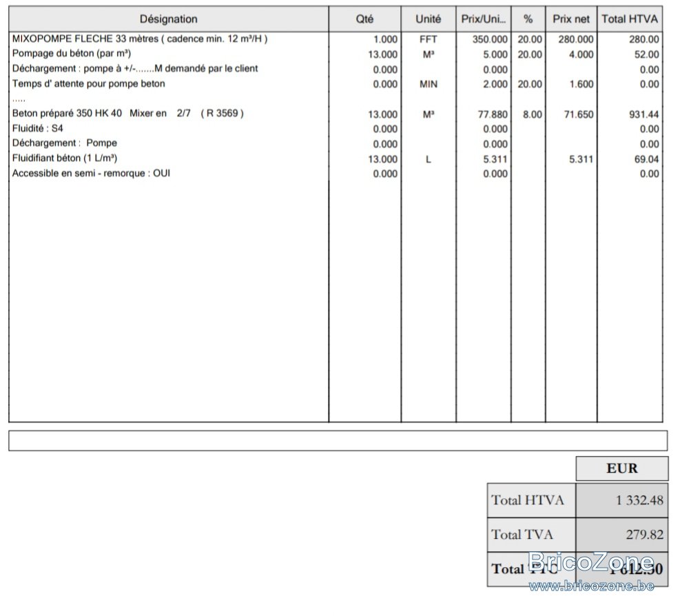Click the unit price '350.000'

490,39
